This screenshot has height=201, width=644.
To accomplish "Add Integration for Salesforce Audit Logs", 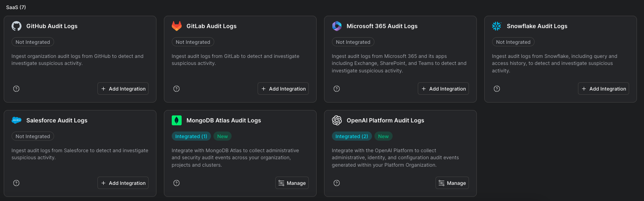I will point(123,183).
